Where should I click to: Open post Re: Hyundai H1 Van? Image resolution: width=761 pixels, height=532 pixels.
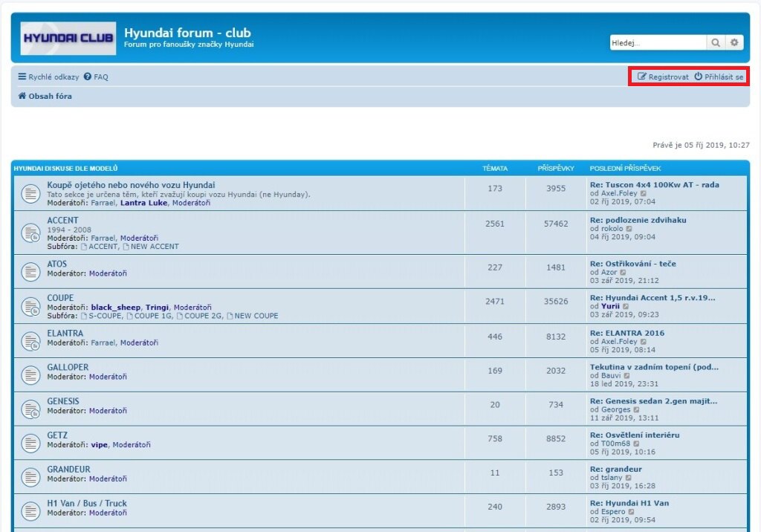(x=629, y=503)
